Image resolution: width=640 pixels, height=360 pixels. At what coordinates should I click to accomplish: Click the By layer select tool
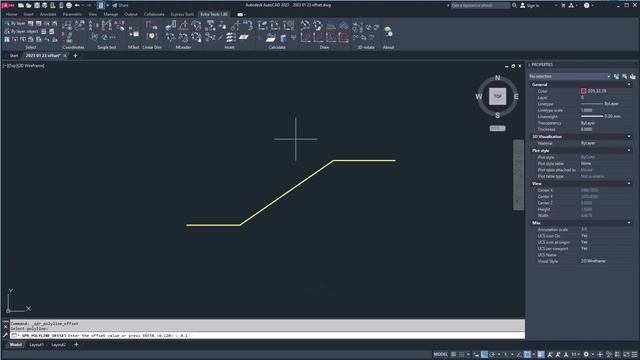[x=15, y=24]
